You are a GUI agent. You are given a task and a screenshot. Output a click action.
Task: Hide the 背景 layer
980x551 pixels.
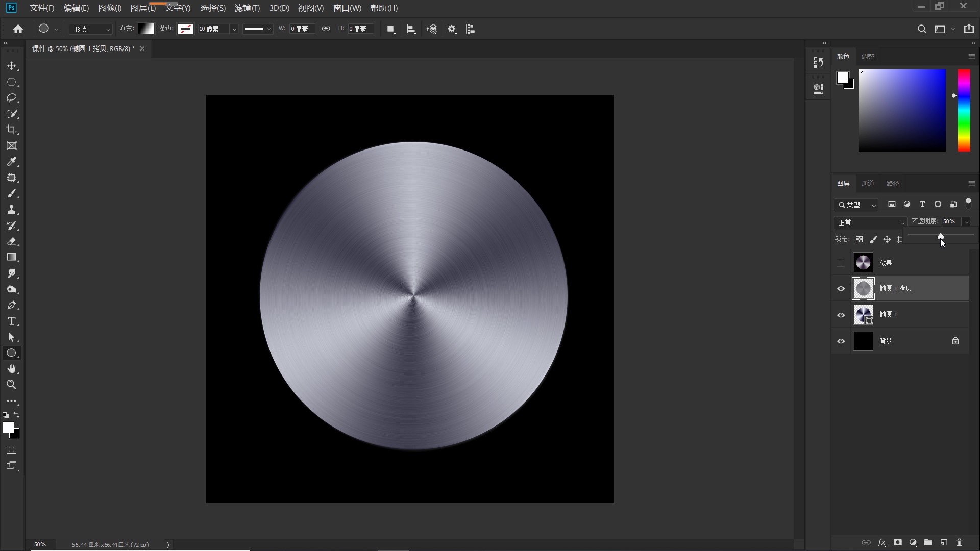[841, 341]
